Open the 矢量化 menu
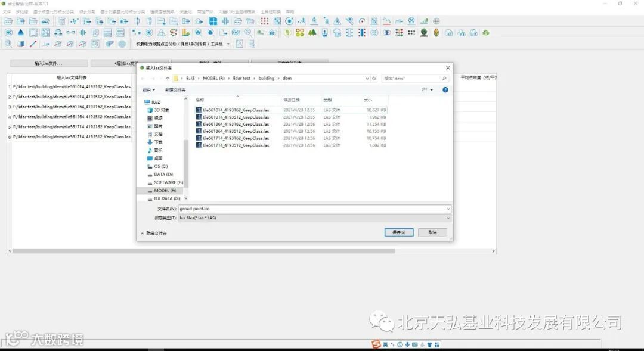 (185, 11)
